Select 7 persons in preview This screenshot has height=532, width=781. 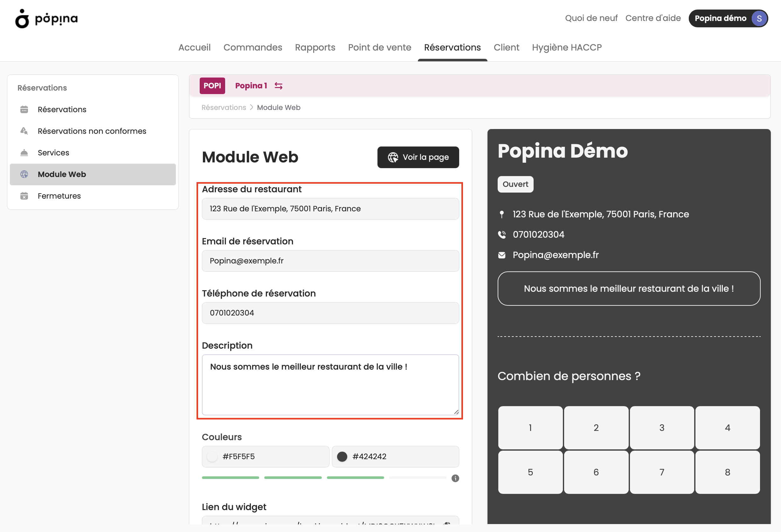[662, 472]
